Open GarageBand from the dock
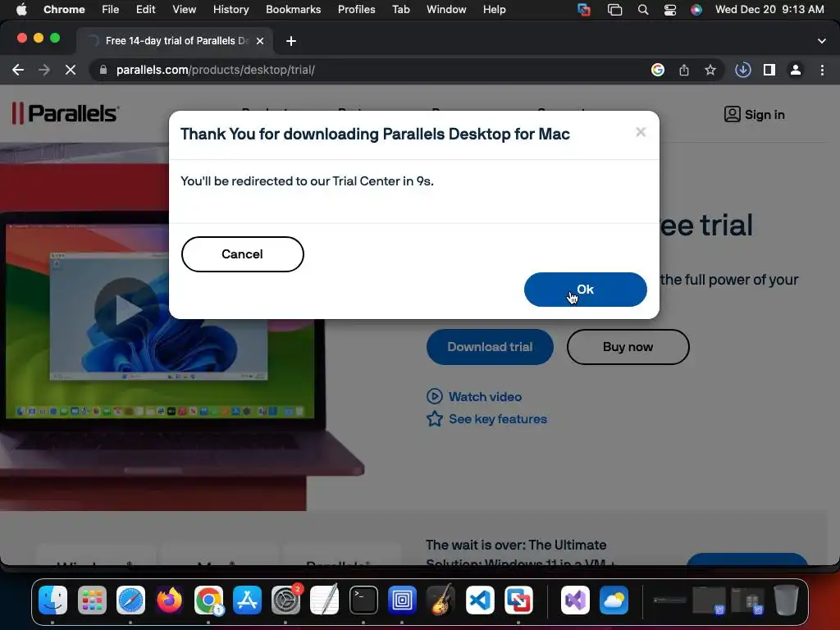This screenshot has width=840, height=630. tap(441, 600)
